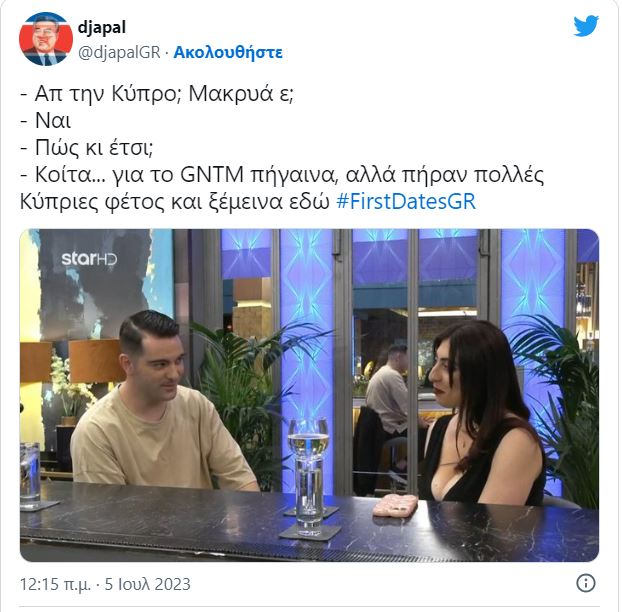Click the date 5 Ιουλ 2023
The width and height of the screenshot is (622, 612).
pos(148,584)
